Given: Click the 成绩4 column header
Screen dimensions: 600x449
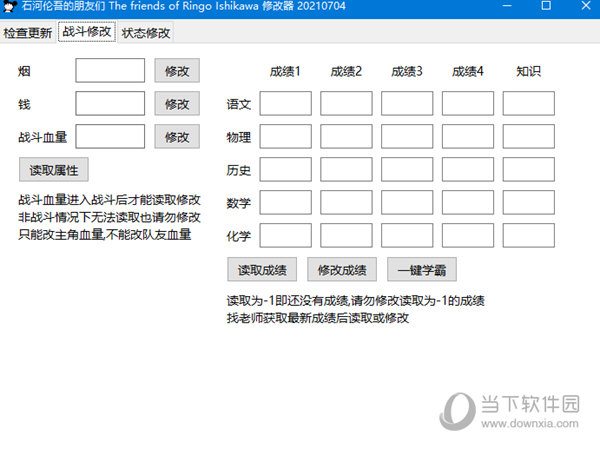Looking at the screenshot, I should [x=468, y=71].
